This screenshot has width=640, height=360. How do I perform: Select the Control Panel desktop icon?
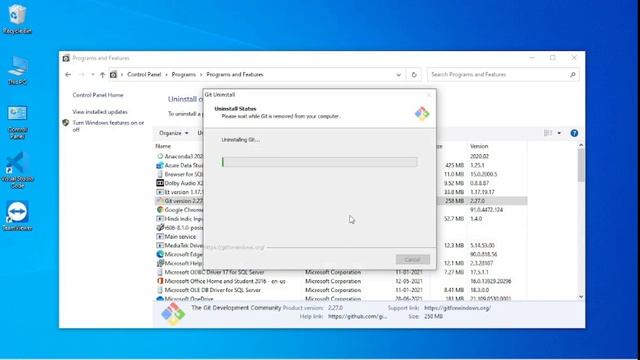[17, 122]
